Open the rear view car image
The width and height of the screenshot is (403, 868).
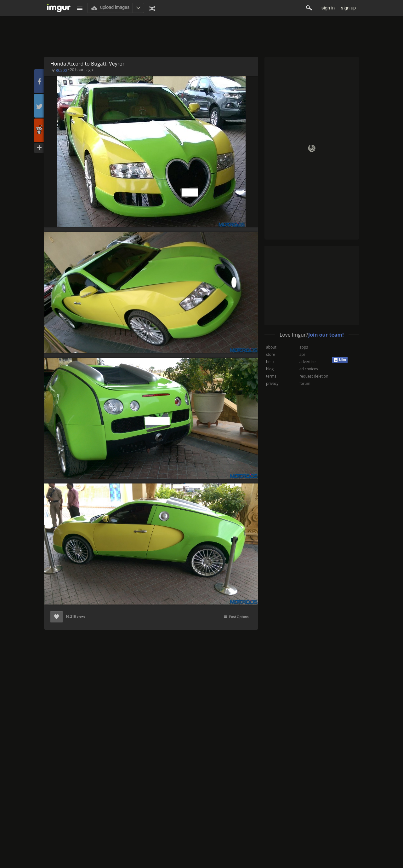151,418
